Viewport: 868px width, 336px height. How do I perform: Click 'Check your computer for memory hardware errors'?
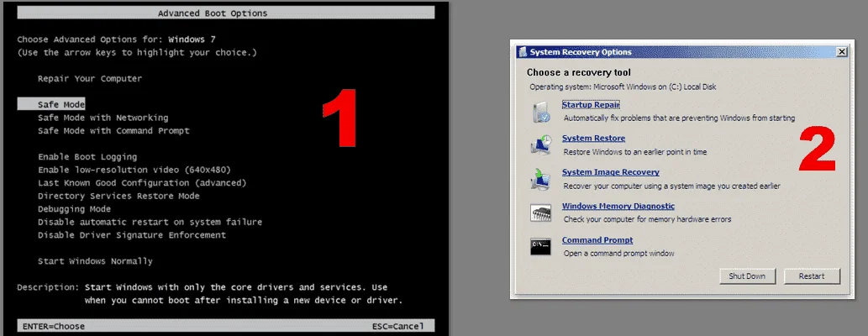click(647, 219)
